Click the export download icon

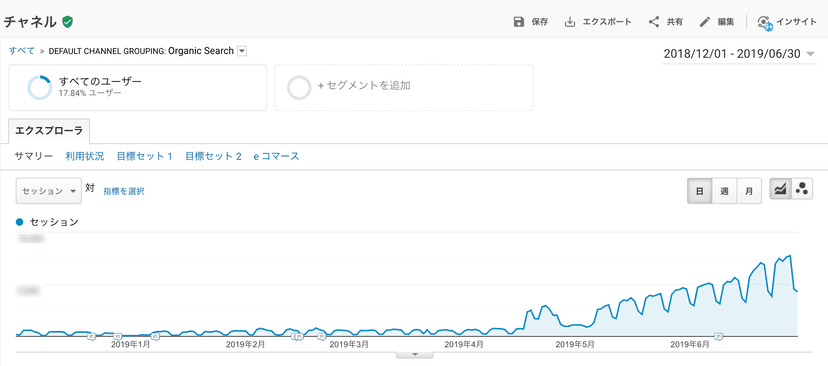click(570, 22)
